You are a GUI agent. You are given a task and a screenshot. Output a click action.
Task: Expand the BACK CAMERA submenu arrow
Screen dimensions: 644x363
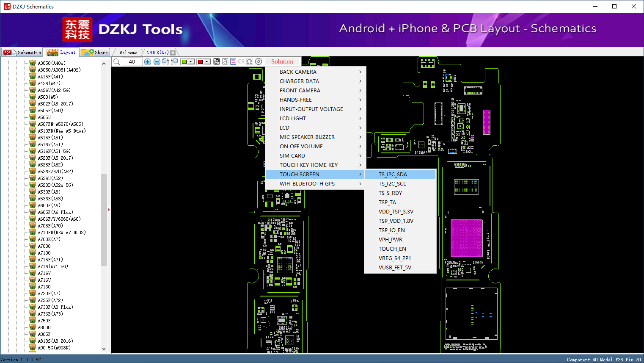[x=360, y=72]
